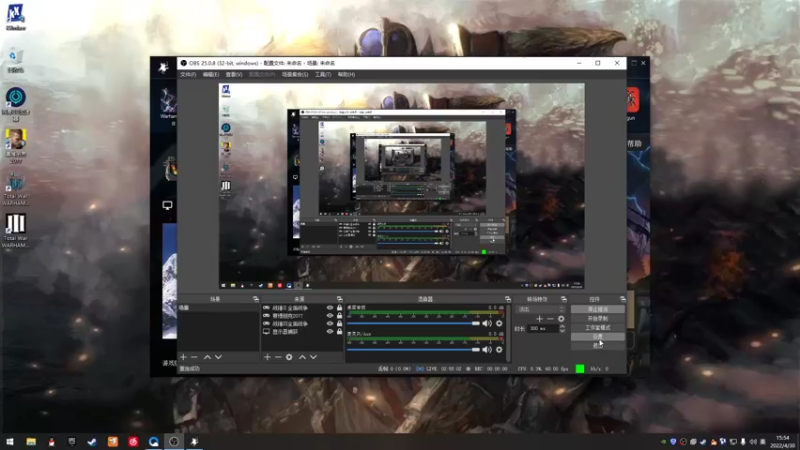
Task: Click the monitor icon in the launcher window sidebar
Action: click(167, 205)
